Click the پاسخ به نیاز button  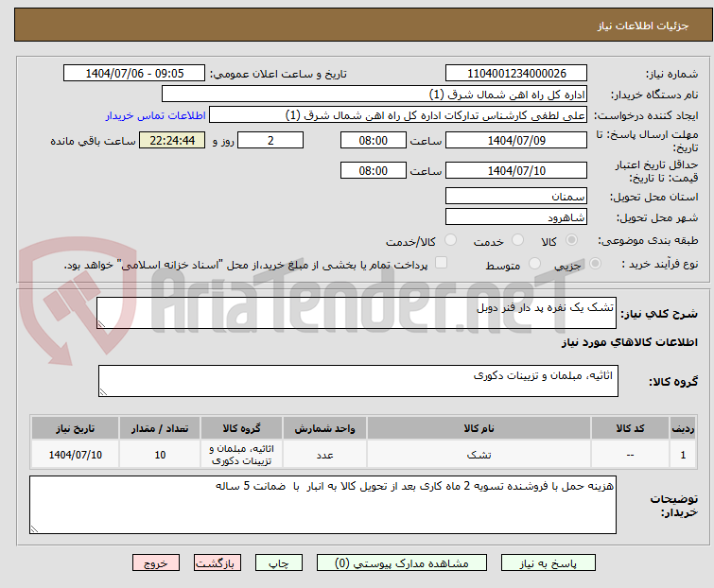point(549,563)
